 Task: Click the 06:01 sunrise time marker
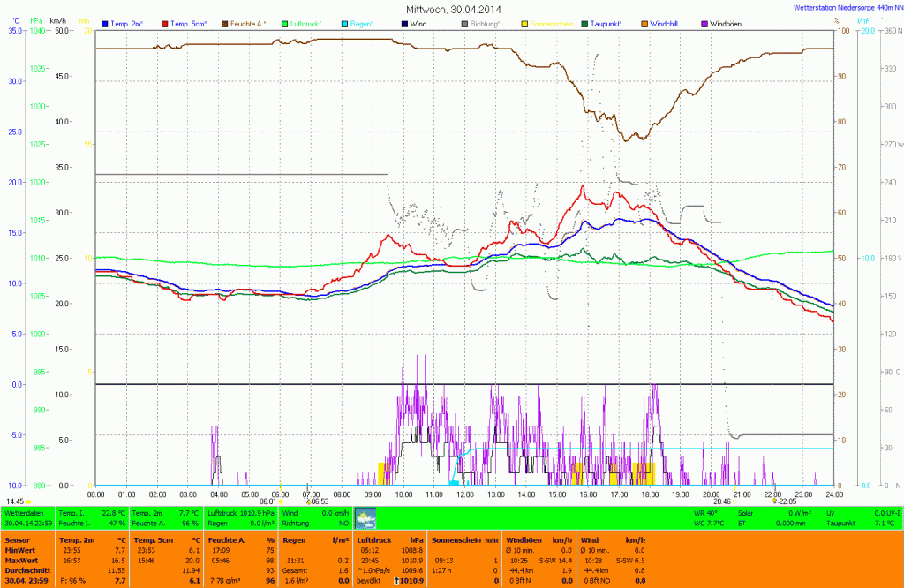268,501
